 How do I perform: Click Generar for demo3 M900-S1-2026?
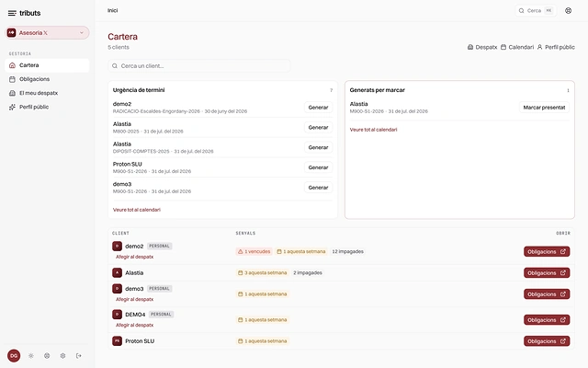pyautogui.click(x=318, y=188)
